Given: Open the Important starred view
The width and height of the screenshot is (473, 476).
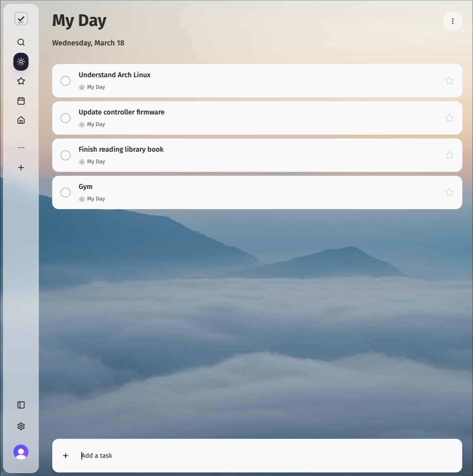Looking at the screenshot, I should 21,81.
